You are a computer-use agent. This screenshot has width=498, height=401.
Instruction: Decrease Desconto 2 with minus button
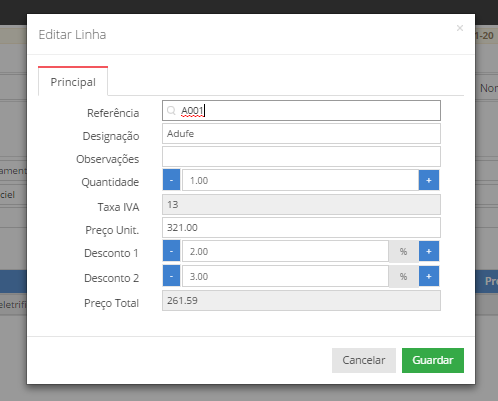pos(171,276)
